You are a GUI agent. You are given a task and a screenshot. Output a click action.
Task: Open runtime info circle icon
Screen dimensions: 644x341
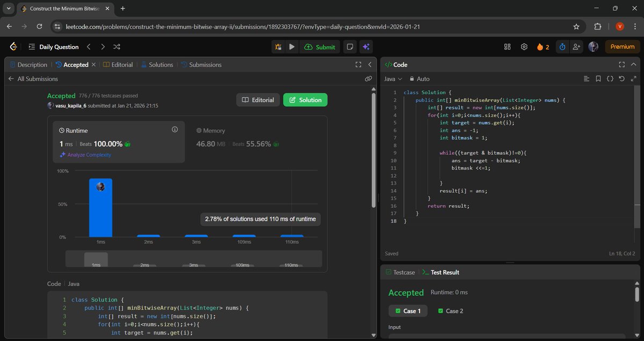click(174, 130)
